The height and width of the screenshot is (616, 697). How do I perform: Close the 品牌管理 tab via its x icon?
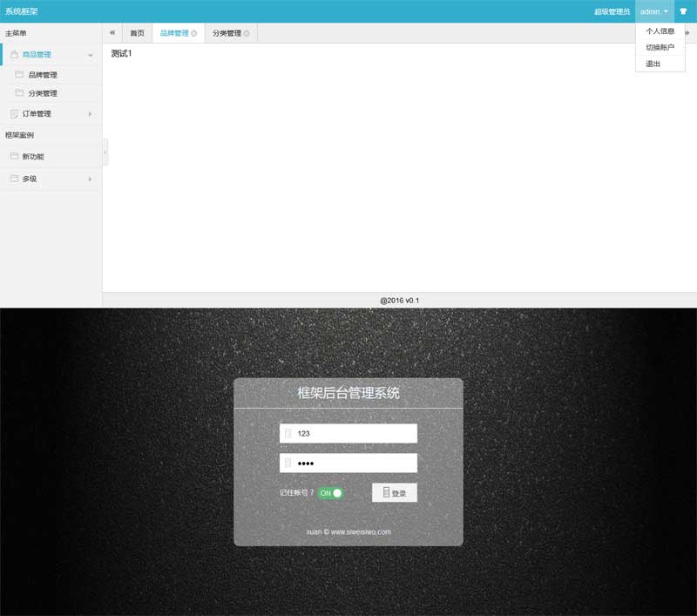tap(193, 33)
